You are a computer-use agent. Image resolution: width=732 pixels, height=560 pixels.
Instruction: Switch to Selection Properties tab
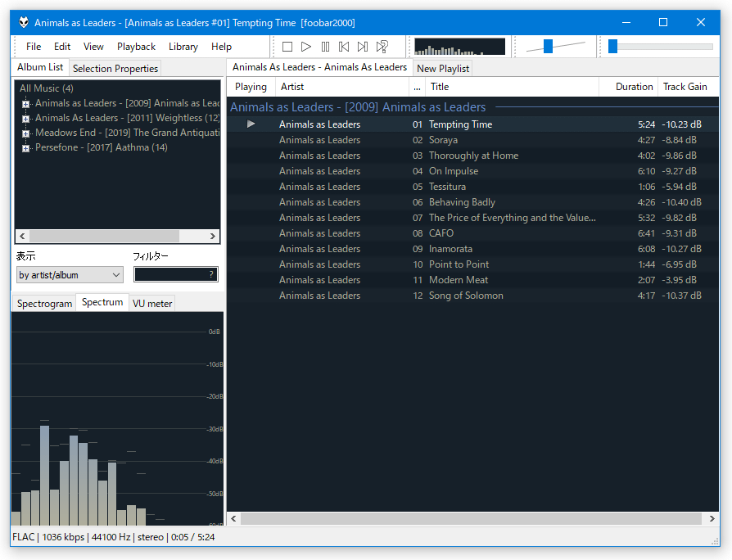tap(115, 69)
